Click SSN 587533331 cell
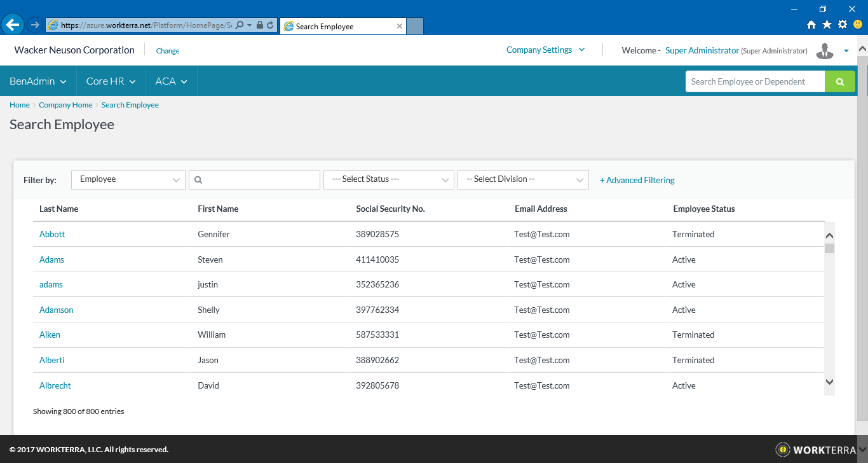Viewport: 868px width, 463px height. (377, 335)
